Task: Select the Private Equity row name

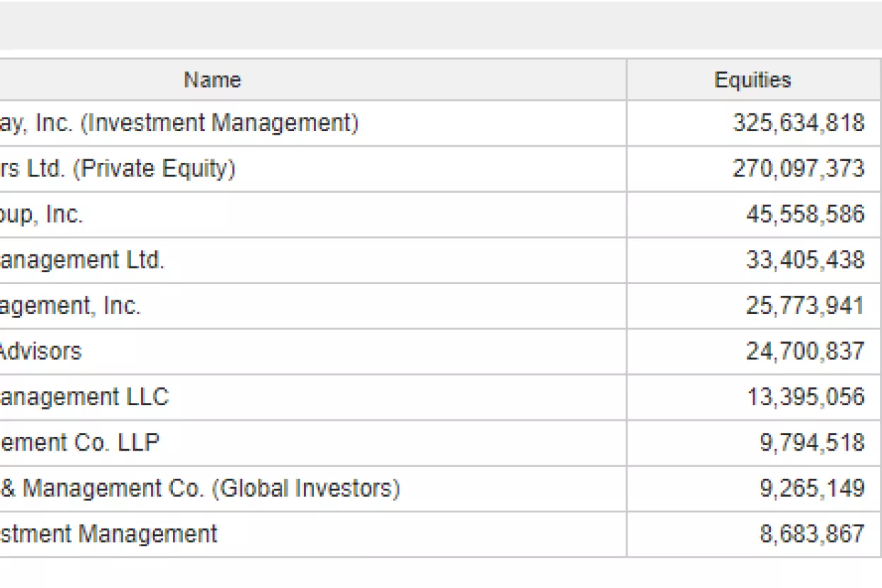Action: pos(118,169)
